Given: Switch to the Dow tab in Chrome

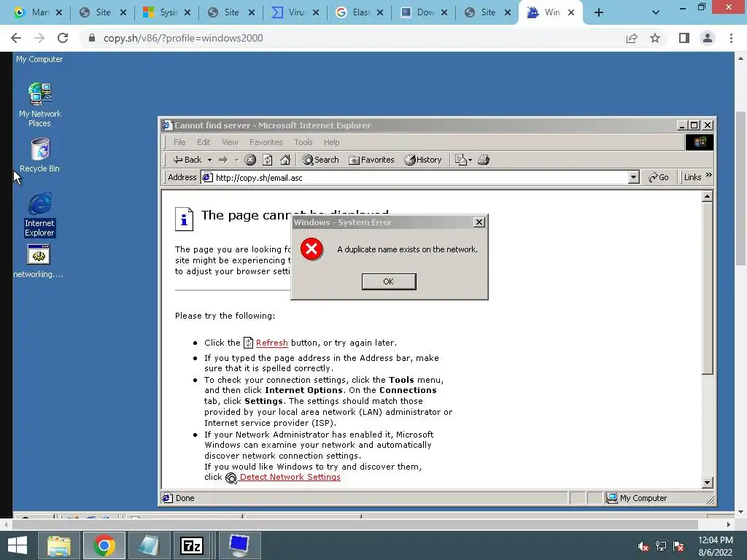Looking at the screenshot, I should [424, 12].
